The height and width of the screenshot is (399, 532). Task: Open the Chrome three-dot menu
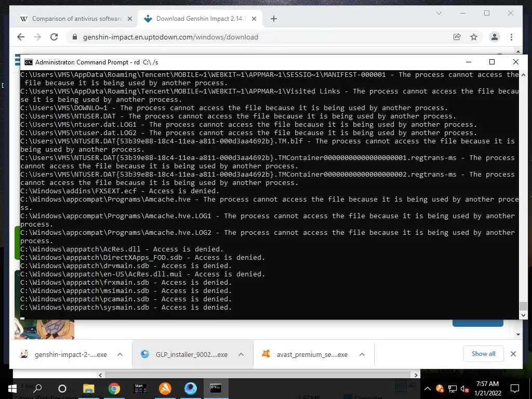point(511,37)
